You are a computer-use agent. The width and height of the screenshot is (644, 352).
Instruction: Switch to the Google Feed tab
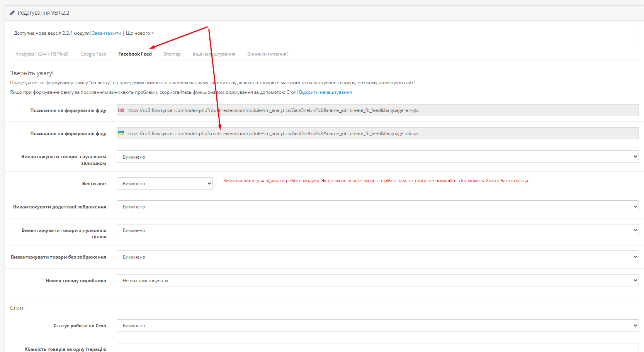(x=93, y=54)
